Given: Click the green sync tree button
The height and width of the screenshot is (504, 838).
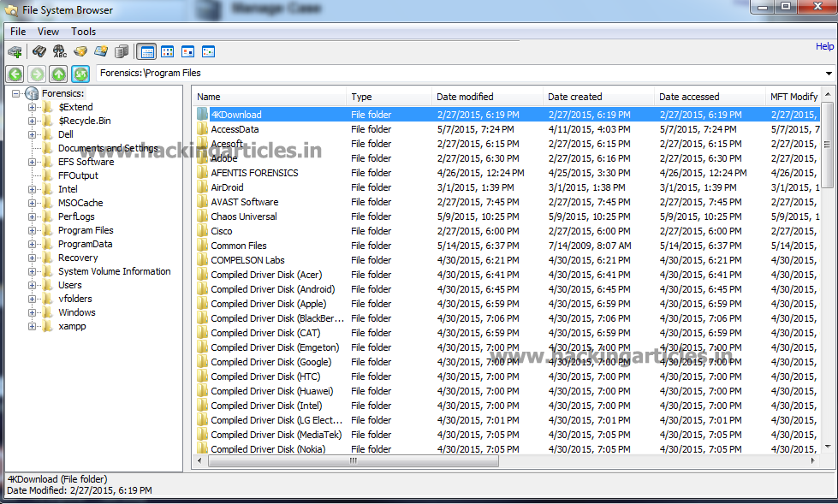Looking at the screenshot, I should point(80,74).
